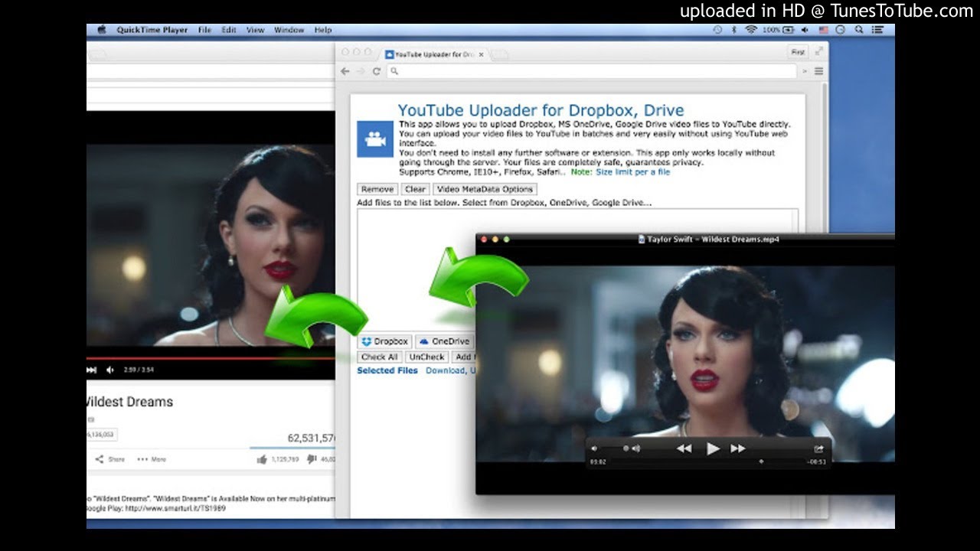Open the View menu

(x=255, y=30)
